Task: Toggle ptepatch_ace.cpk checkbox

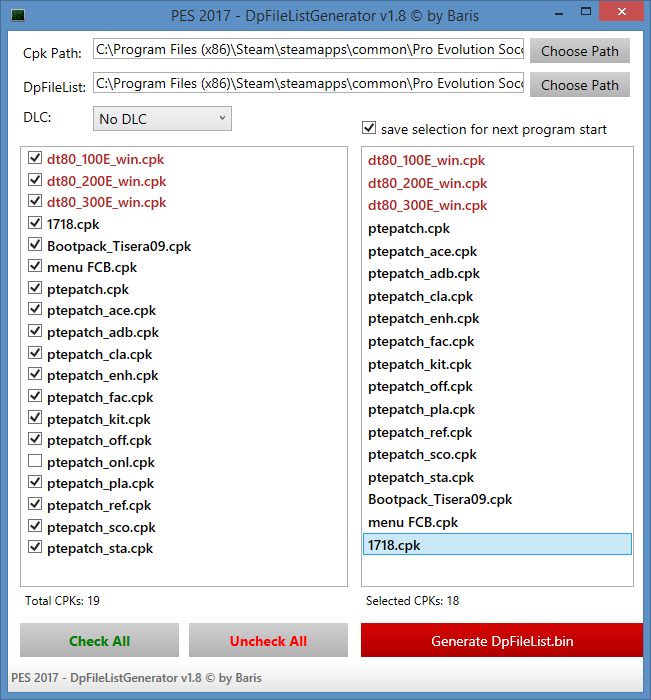Action: tap(35, 309)
